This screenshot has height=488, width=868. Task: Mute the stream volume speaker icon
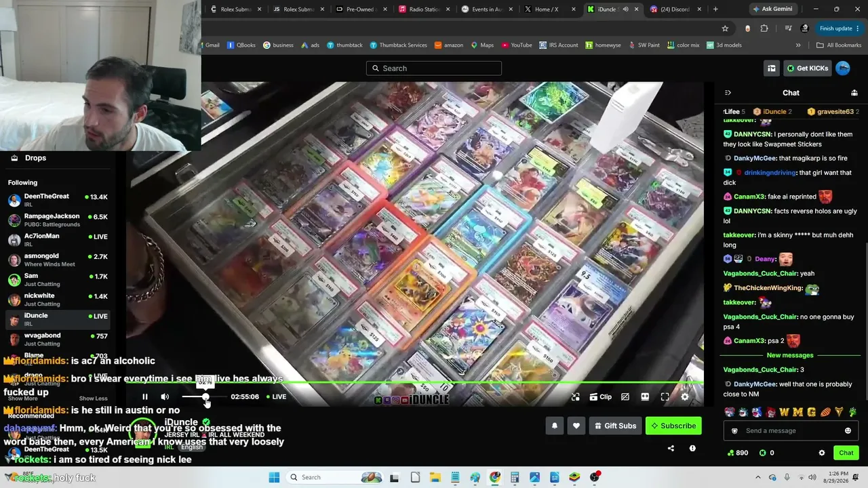click(165, 396)
